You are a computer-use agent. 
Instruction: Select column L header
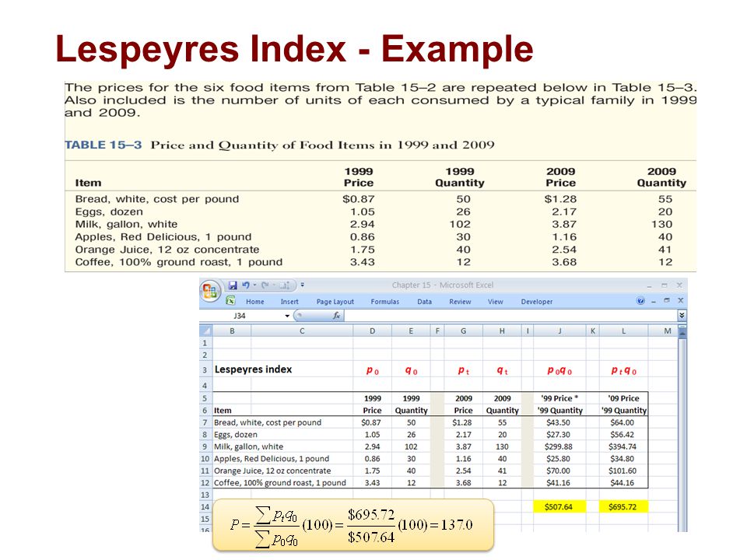(x=623, y=331)
